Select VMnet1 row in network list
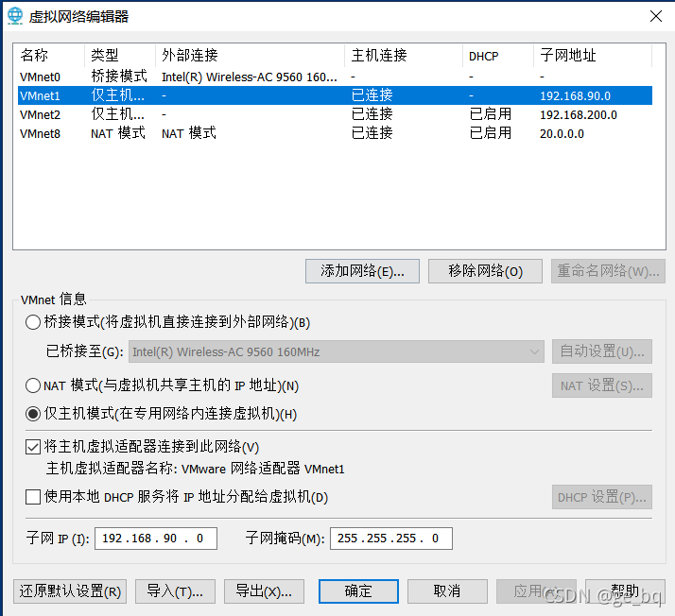Viewport: 675px width, 616px height. (x=335, y=95)
